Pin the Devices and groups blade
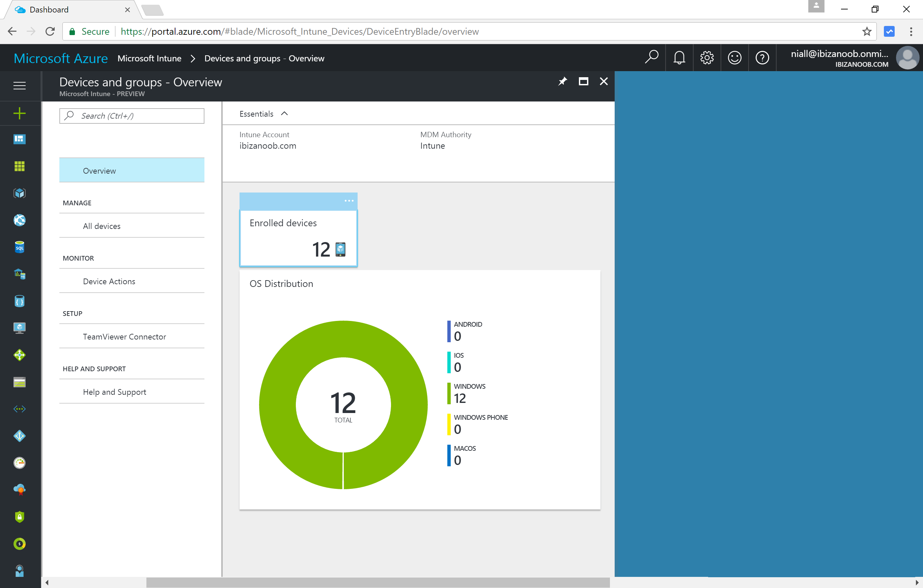Screen dimensions: 923x588 coord(562,81)
